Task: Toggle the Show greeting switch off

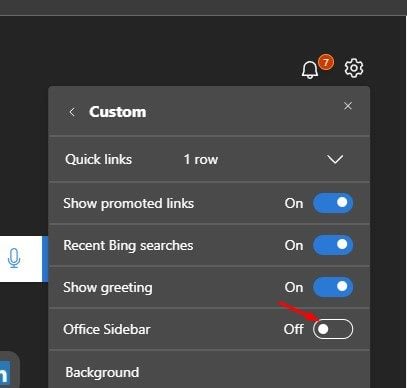Action: tap(333, 287)
